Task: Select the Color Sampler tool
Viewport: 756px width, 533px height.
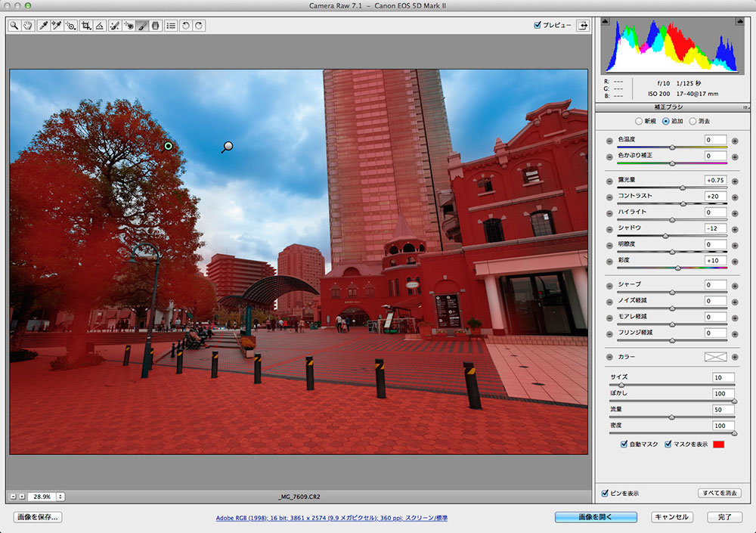Action: click(57, 26)
